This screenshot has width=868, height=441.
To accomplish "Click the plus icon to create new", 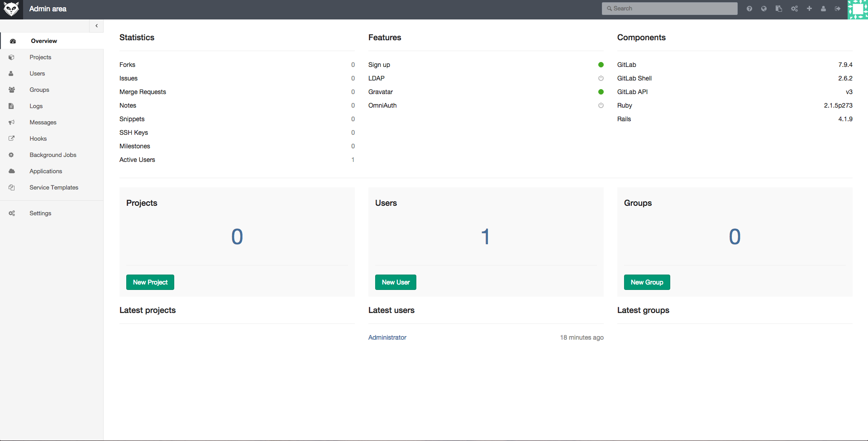I will click(x=809, y=9).
